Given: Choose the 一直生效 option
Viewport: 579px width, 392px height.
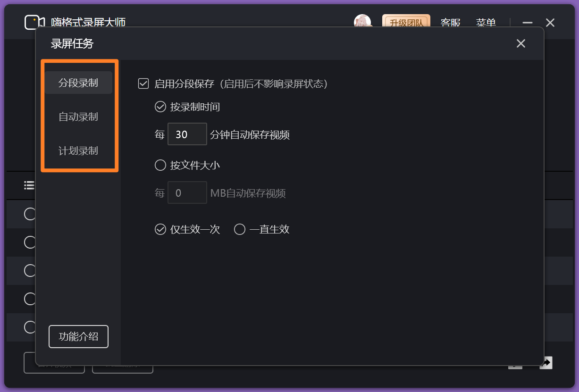Looking at the screenshot, I should click(x=240, y=229).
